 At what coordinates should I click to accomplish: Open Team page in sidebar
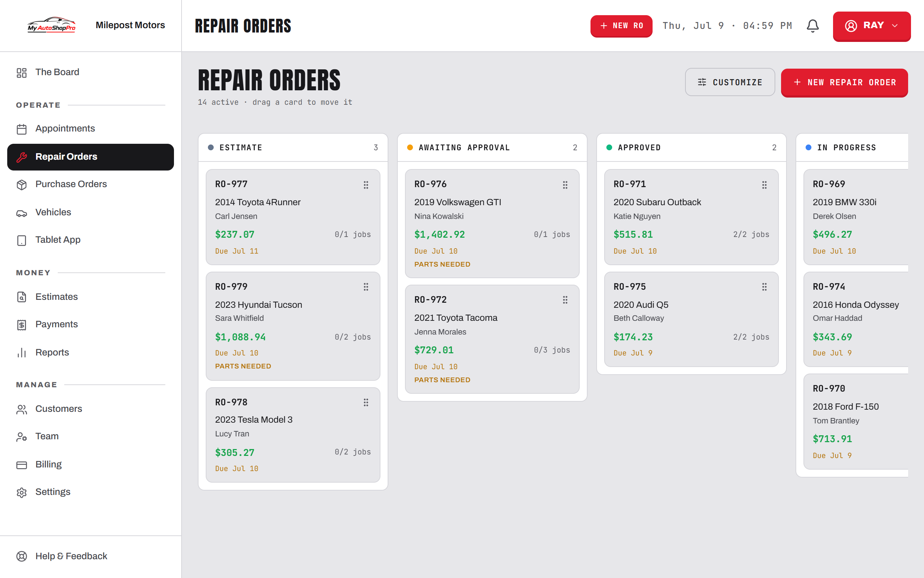click(91, 436)
